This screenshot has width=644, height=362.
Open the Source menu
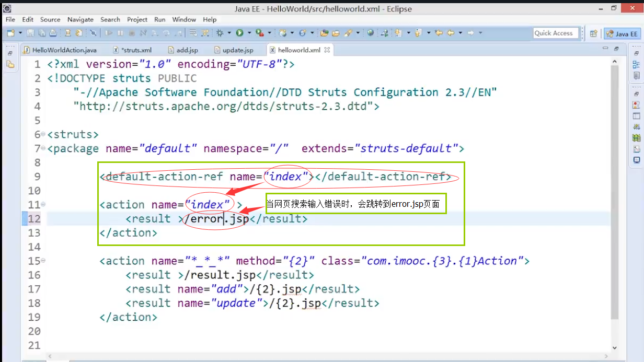(50, 19)
